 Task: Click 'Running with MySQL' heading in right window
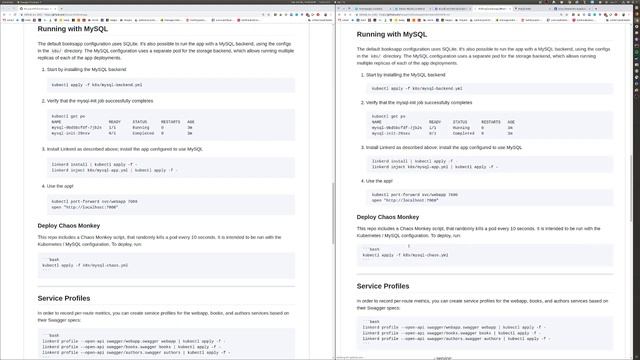coord(391,35)
